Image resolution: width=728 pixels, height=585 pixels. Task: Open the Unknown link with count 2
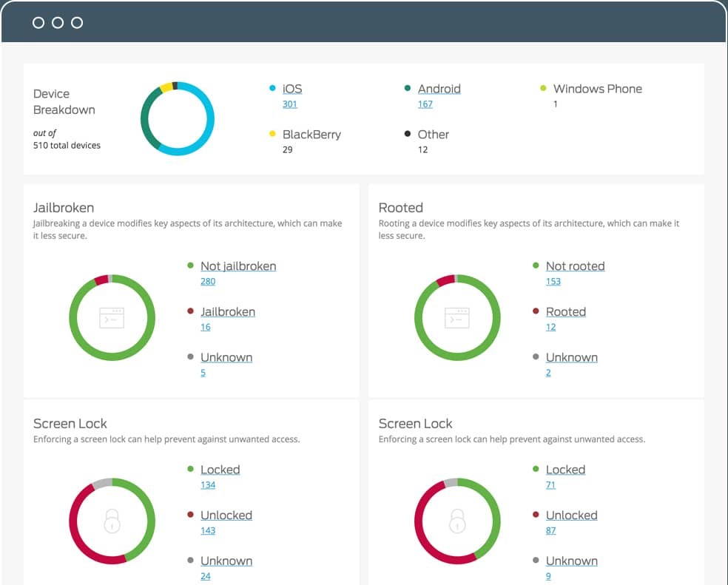(x=572, y=357)
